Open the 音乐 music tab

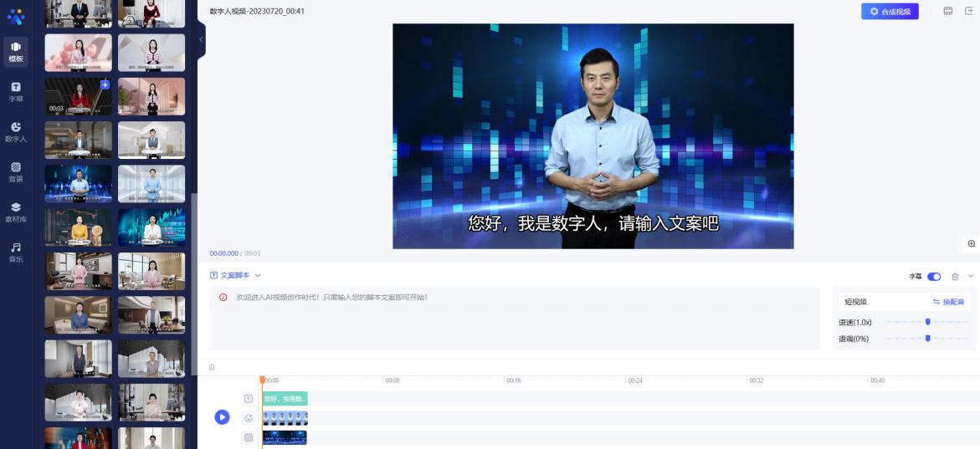16,253
